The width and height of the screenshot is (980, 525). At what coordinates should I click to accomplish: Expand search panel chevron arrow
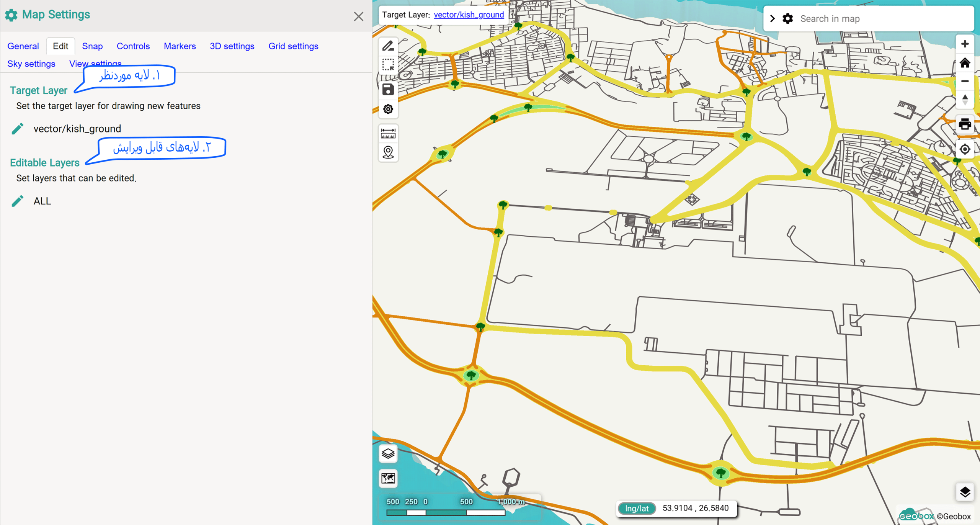[773, 18]
